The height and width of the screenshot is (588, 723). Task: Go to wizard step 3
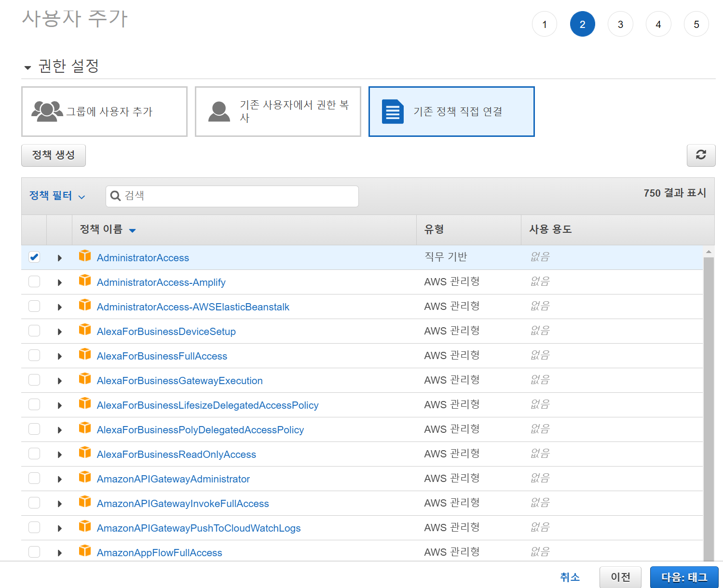620,24
